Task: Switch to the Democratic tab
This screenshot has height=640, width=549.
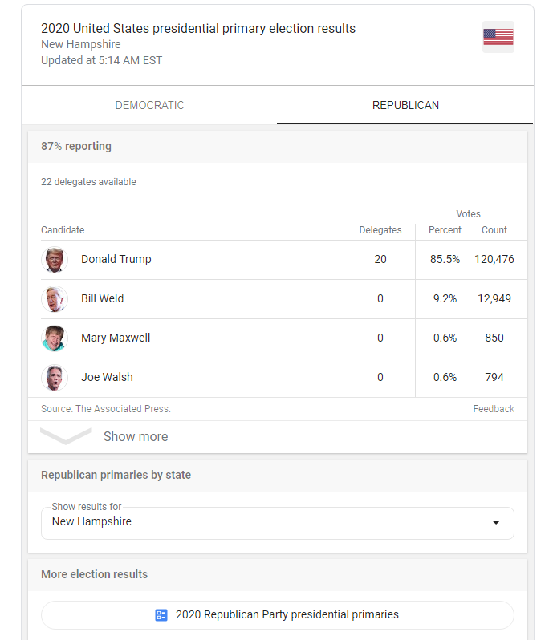Action: (149, 105)
